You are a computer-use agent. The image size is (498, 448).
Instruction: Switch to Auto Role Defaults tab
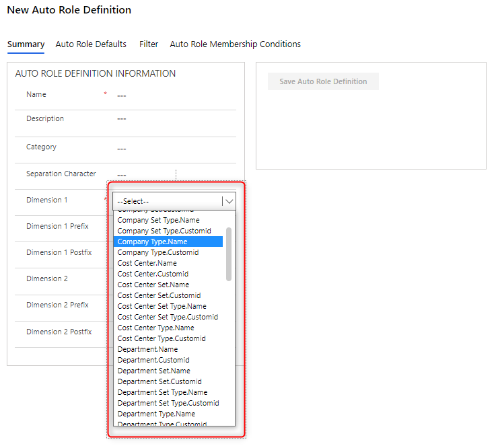91,44
